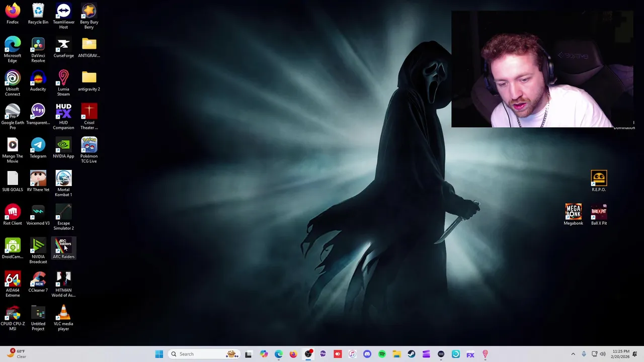Select the Mortal Kombat 1 shortcut
Viewport: 644px width, 362px height.
63,184
